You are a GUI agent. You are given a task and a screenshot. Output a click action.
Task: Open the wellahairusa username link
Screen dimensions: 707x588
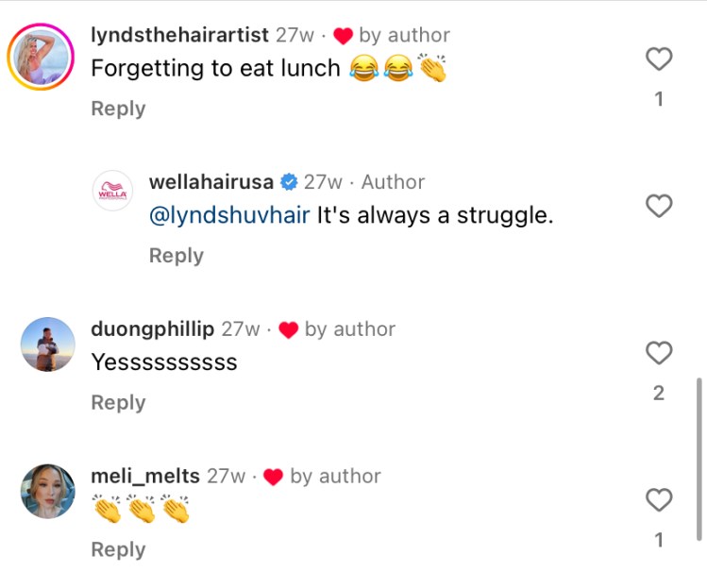(x=211, y=182)
